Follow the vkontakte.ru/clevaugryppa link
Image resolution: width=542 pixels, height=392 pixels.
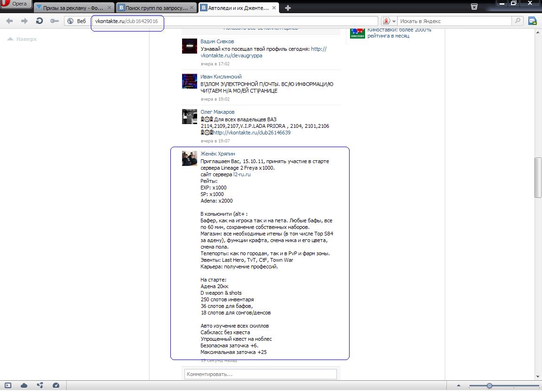pos(231,55)
